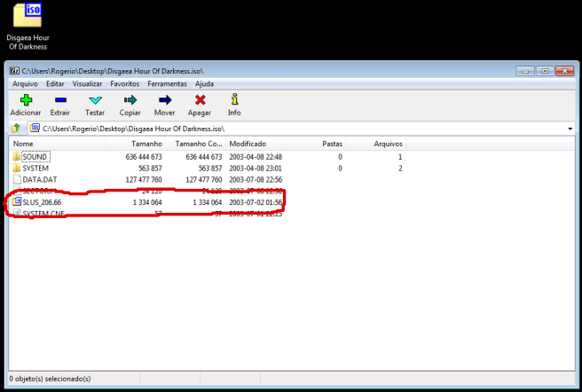Open the Ferramentas menu
582x392 pixels.
pyautogui.click(x=167, y=83)
